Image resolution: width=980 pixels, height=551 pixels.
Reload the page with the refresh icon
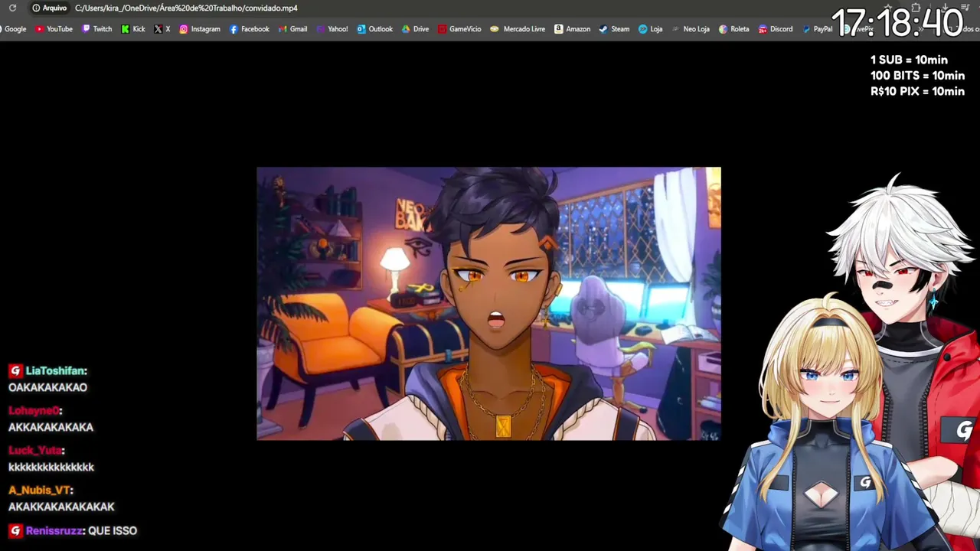[x=12, y=8]
